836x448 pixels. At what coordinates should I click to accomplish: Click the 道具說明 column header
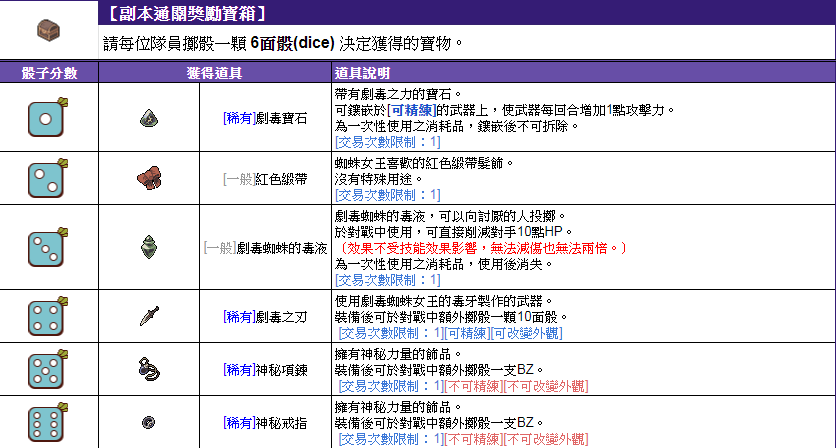363,73
